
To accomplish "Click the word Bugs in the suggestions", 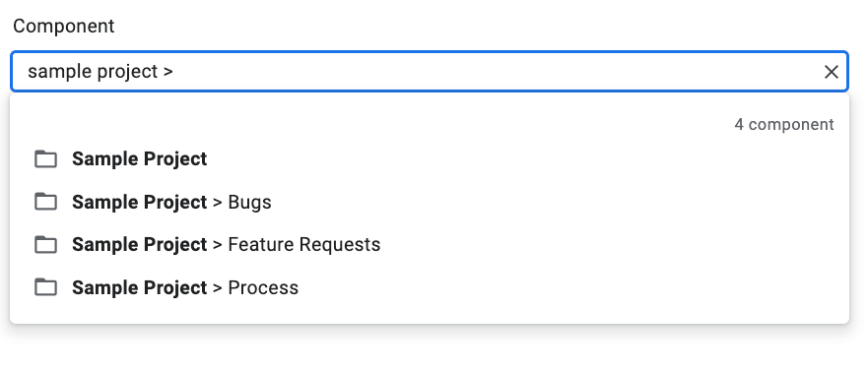I will (x=249, y=203).
